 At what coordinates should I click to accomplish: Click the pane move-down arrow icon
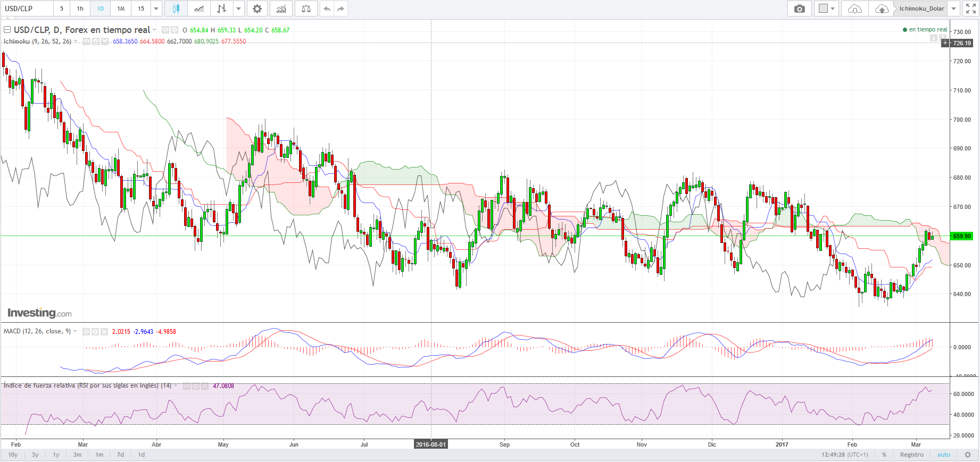coord(934,38)
